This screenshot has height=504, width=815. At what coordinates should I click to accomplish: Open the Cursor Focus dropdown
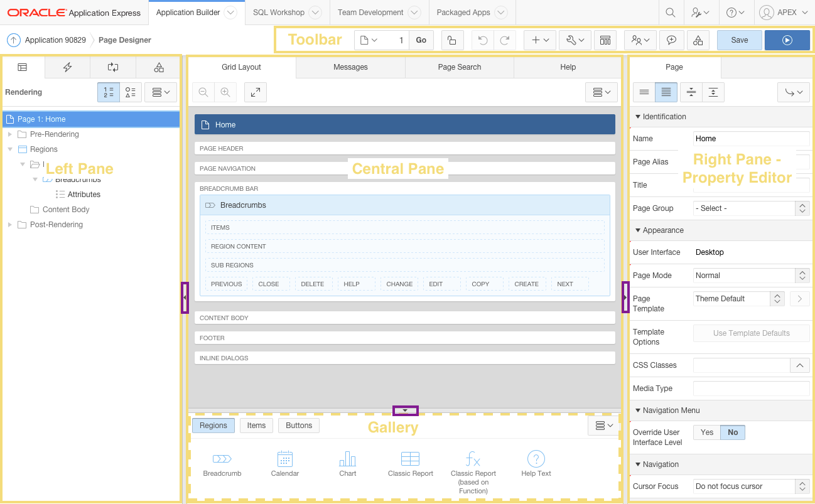[751, 486]
